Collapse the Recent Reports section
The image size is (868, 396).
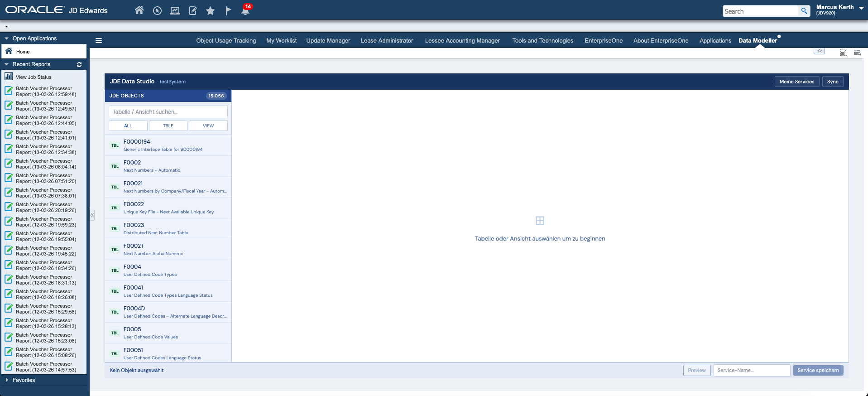(x=7, y=64)
